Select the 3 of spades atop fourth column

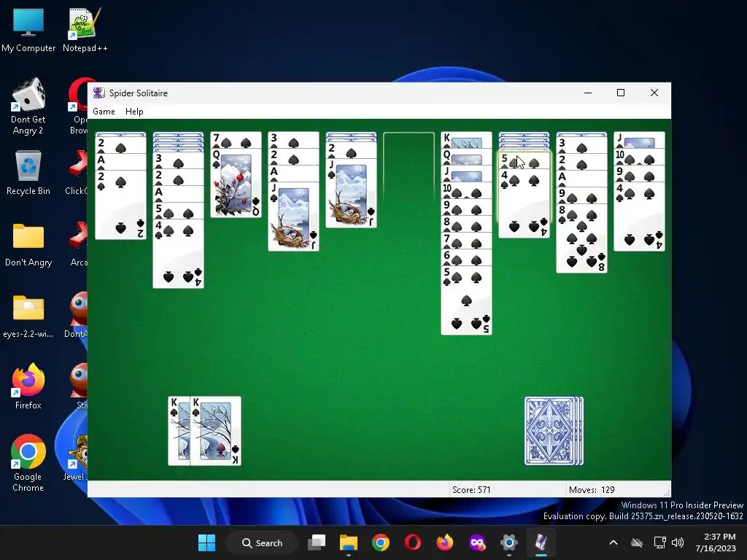[293, 141]
